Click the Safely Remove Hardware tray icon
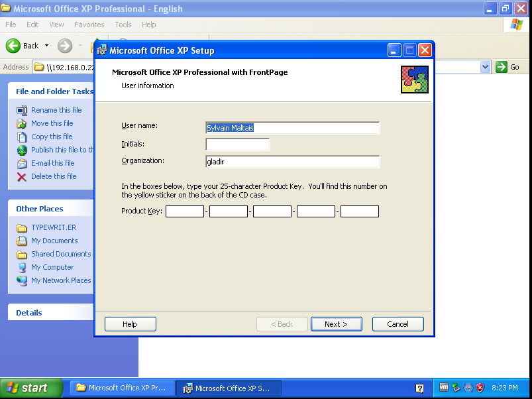The width and height of the screenshot is (532, 399). (x=456, y=387)
